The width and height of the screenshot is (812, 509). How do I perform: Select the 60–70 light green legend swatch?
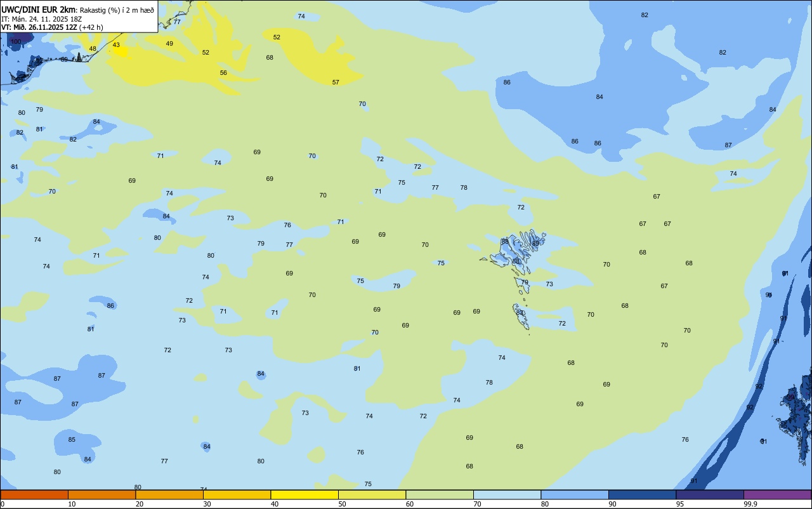coord(440,494)
